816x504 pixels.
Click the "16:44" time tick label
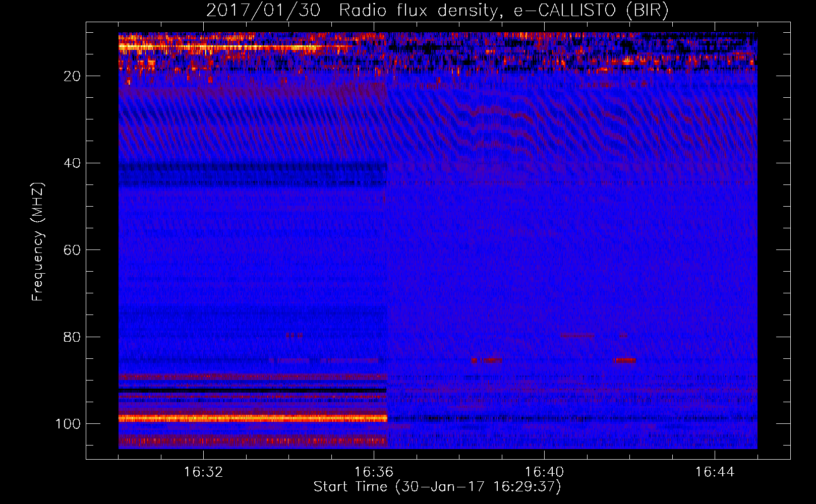(715, 472)
